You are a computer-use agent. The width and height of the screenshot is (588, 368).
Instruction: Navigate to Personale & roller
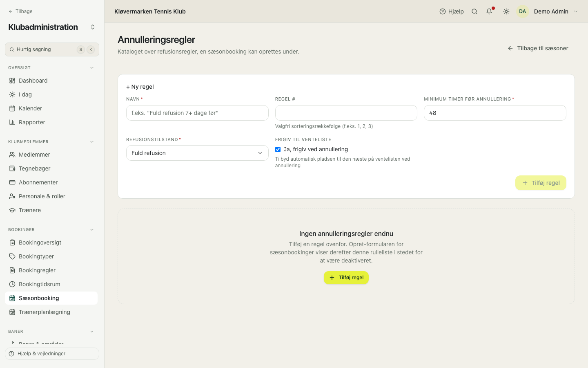pos(51,196)
